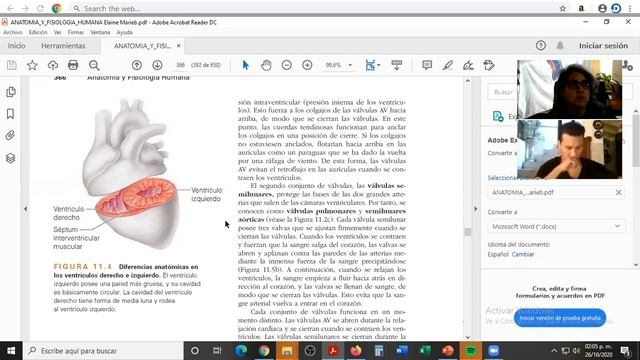This screenshot has height=360, width=640.
Task: Go to the next page
Action: (x=158, y=65)
